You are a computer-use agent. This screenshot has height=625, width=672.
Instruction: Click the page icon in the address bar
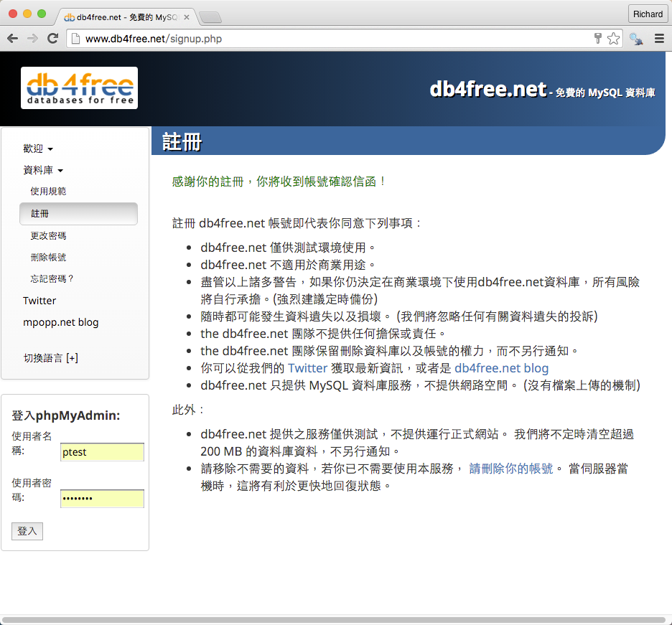click(x=75, y=39)
